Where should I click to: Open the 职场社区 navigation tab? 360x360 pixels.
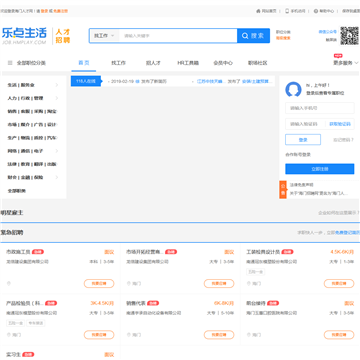click(x=258, y=63)
